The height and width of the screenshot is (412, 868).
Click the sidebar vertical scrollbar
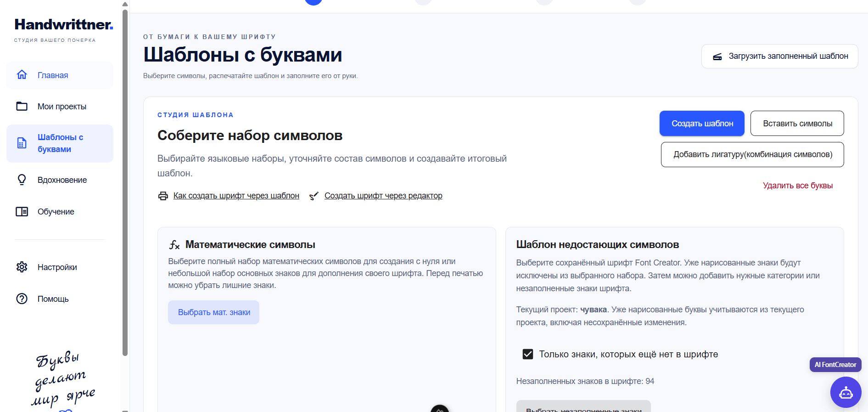(125, 184)
